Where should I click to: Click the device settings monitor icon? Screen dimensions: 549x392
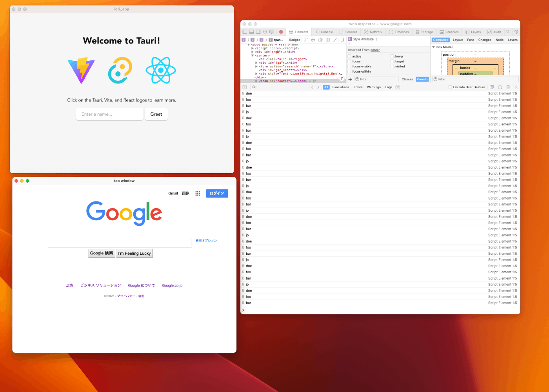point(272,32)
